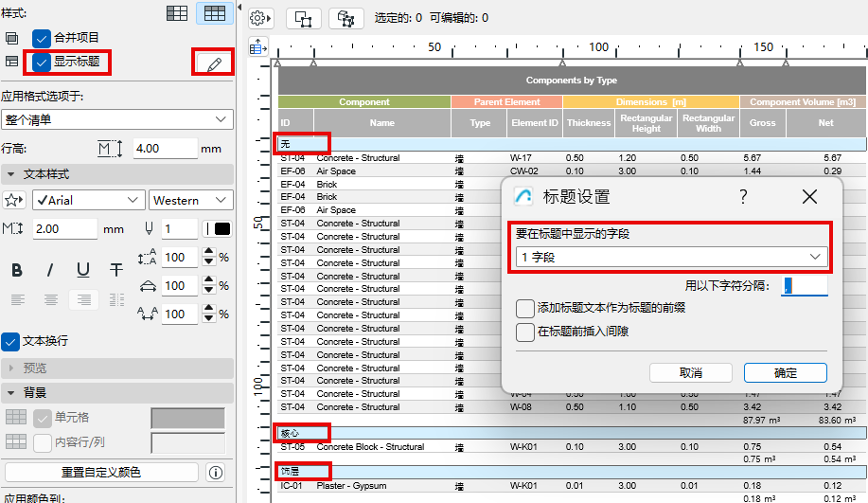Viewport: 868px width, 503px height.
Task: Click the row/column grid icon beside 内容行/列
Action: (x=16, y=441)
